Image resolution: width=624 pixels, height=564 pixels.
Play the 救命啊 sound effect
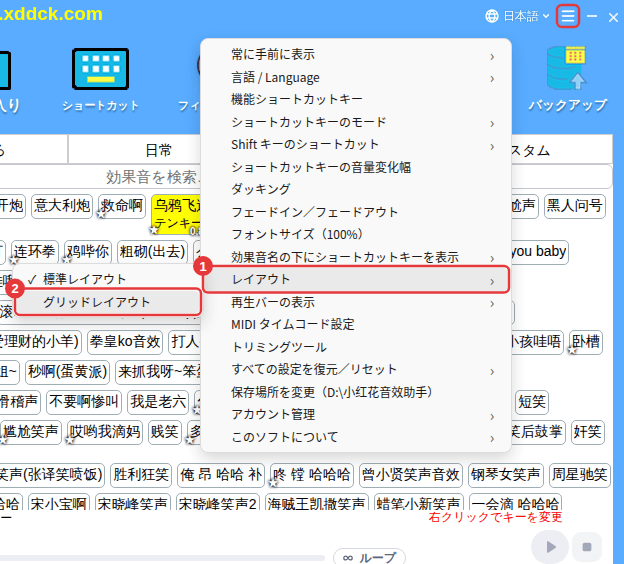tap(121, 206)
